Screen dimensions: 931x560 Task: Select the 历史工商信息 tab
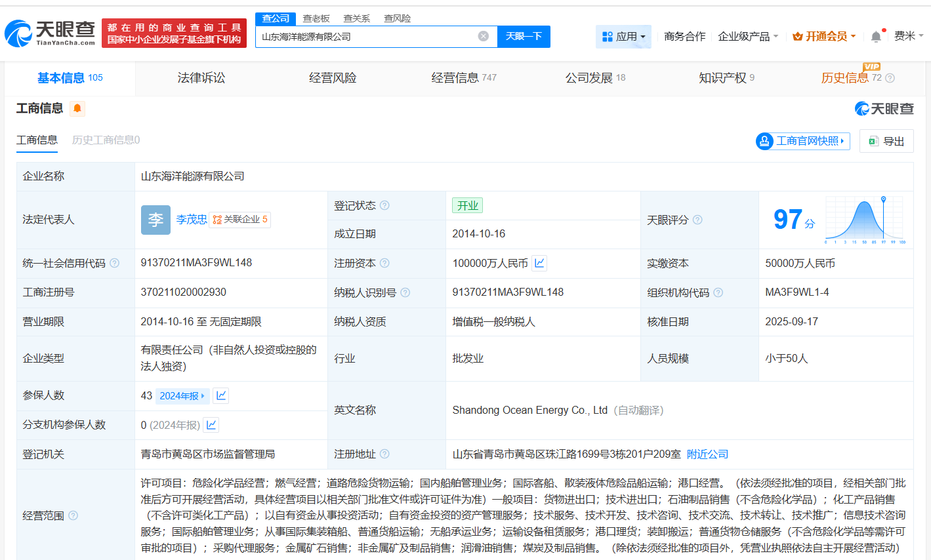coord(105,140)
